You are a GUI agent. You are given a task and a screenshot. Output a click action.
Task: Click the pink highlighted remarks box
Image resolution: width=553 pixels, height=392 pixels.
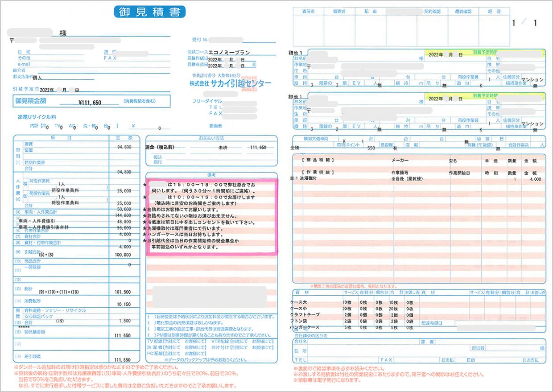tap(211, 216)
